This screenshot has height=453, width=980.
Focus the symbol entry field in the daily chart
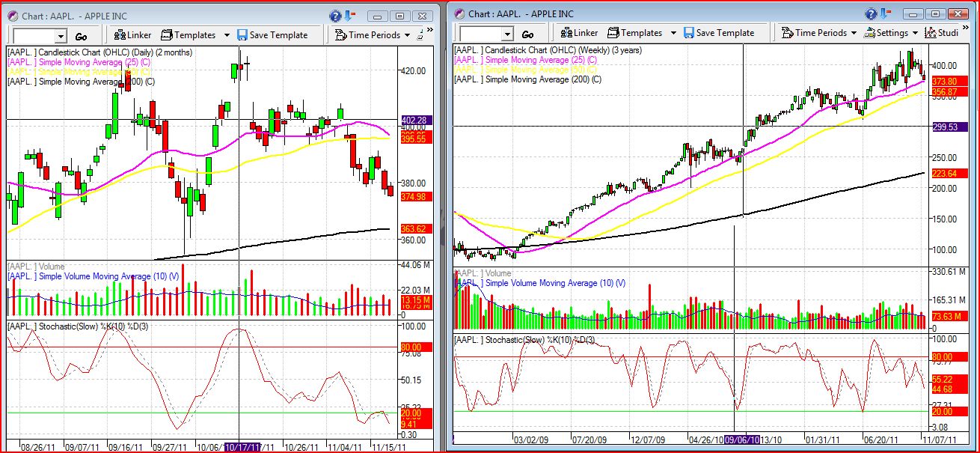34,36
